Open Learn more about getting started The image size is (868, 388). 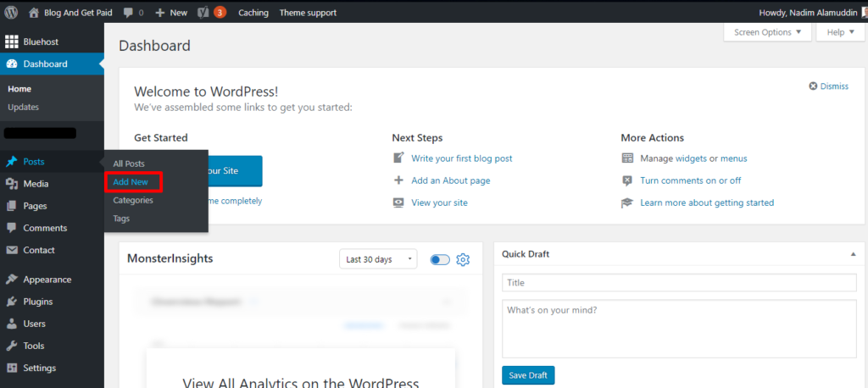pyautogui.click(x=707, y=202)
